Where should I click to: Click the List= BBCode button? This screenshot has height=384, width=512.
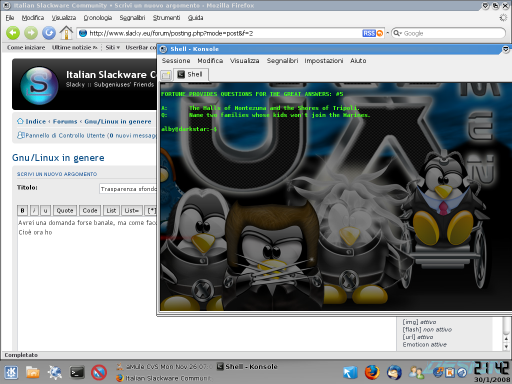pyautogui.click(x=132, y=211)
